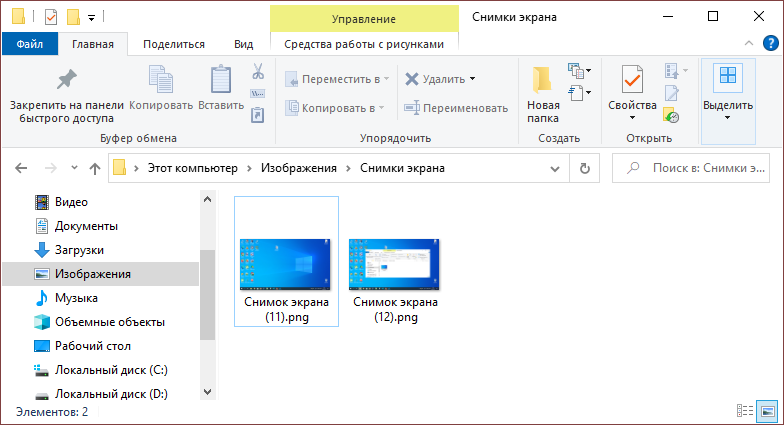Viewport: 784px width, 425px height.
Task: Create a Новая папка
Action: tap(543, 95)
